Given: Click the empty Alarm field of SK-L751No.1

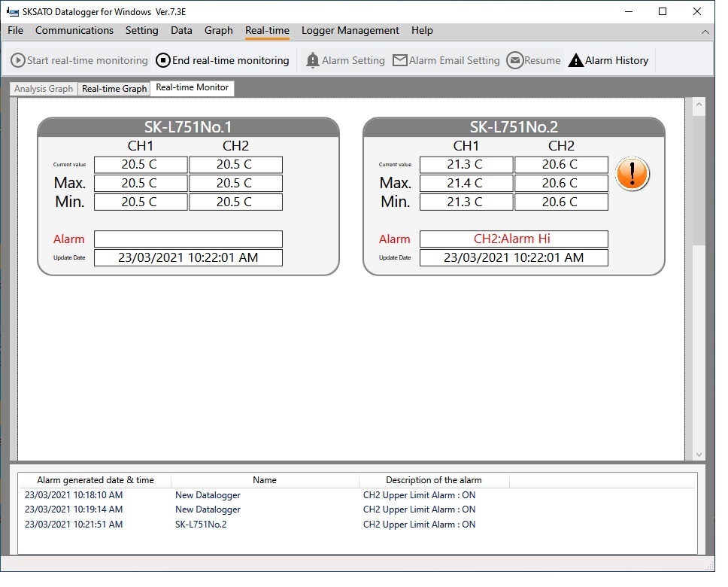Looking at the screenshot, I should 188,239.
